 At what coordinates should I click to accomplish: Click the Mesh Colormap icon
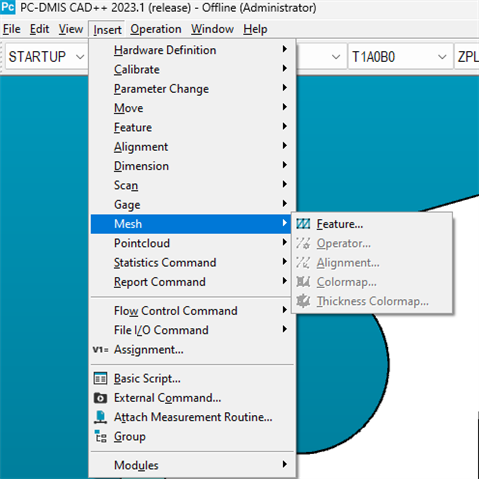click(303, 282)
